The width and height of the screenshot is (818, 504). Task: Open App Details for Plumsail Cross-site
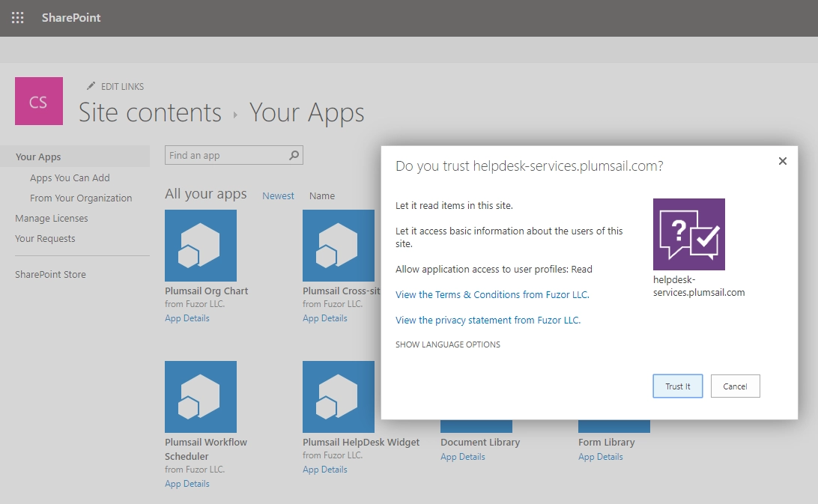[x=324, y=318]
